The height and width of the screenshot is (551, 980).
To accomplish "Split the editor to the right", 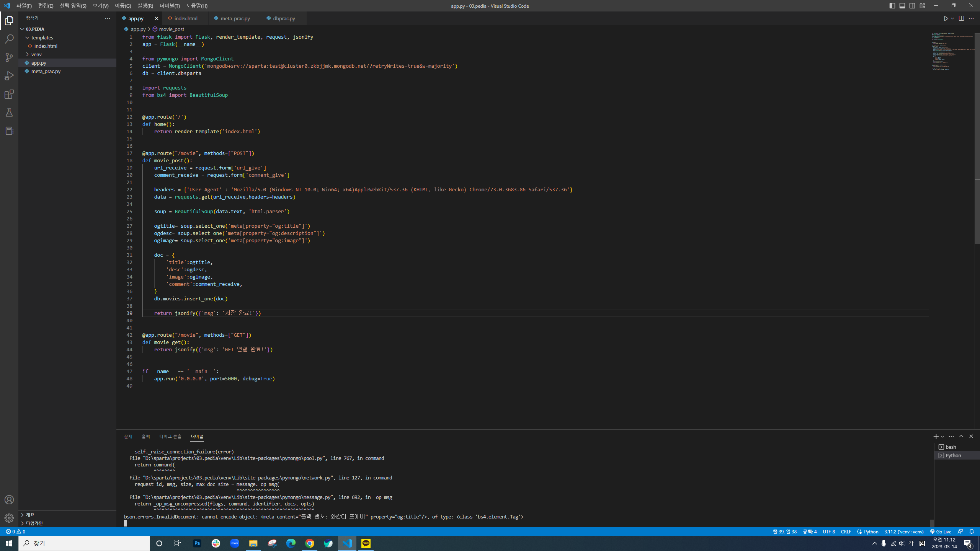I will tap(961, 18).
